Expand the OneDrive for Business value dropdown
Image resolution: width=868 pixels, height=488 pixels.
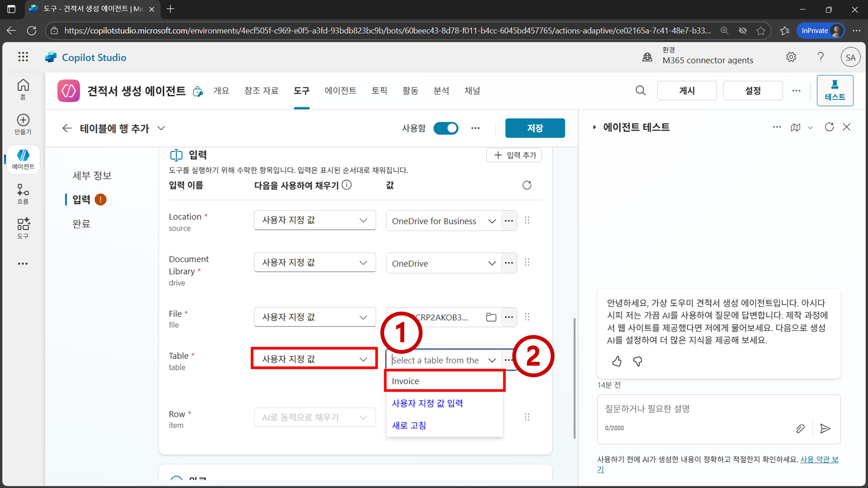(492, 221)
